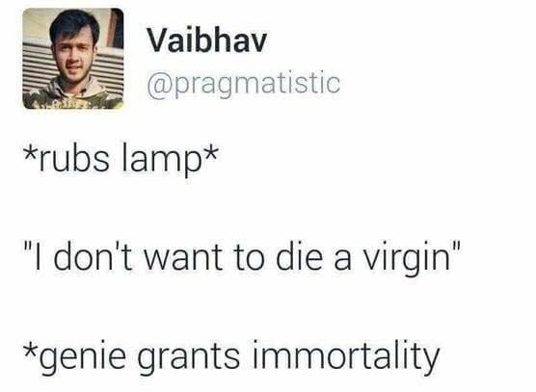Click the asterisk after "lamp"
Screen dimensions: 536x392
coord(210,152)
